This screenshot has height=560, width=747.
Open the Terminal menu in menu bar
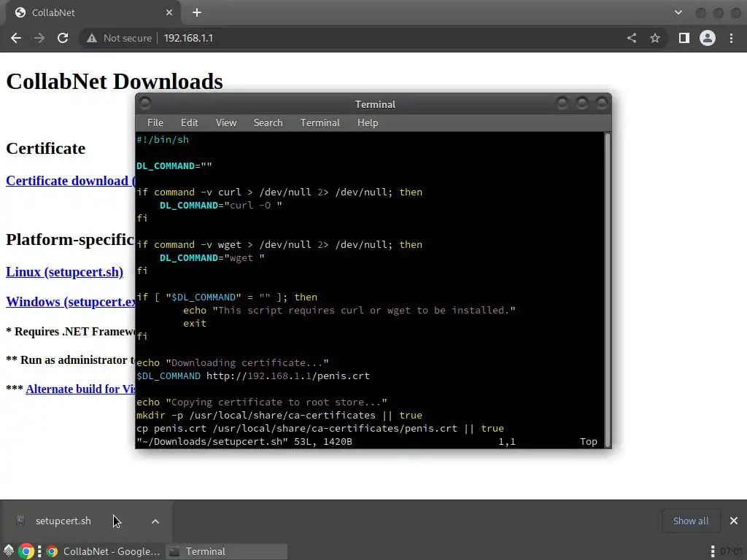pyautogui.click(x=320, y=122)
